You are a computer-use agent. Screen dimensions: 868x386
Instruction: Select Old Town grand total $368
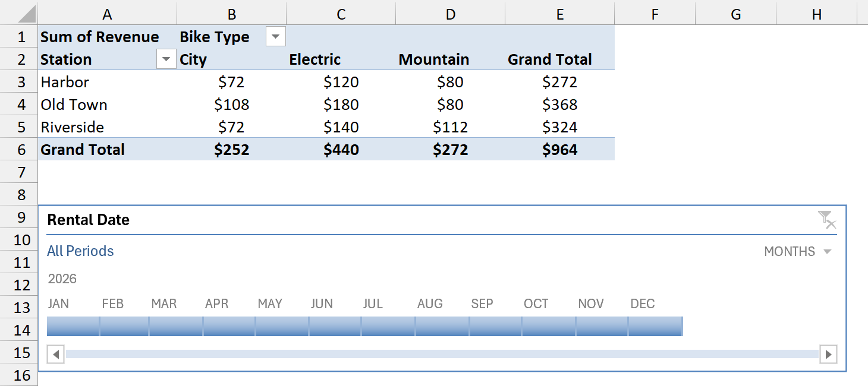[x=560, y=105]
